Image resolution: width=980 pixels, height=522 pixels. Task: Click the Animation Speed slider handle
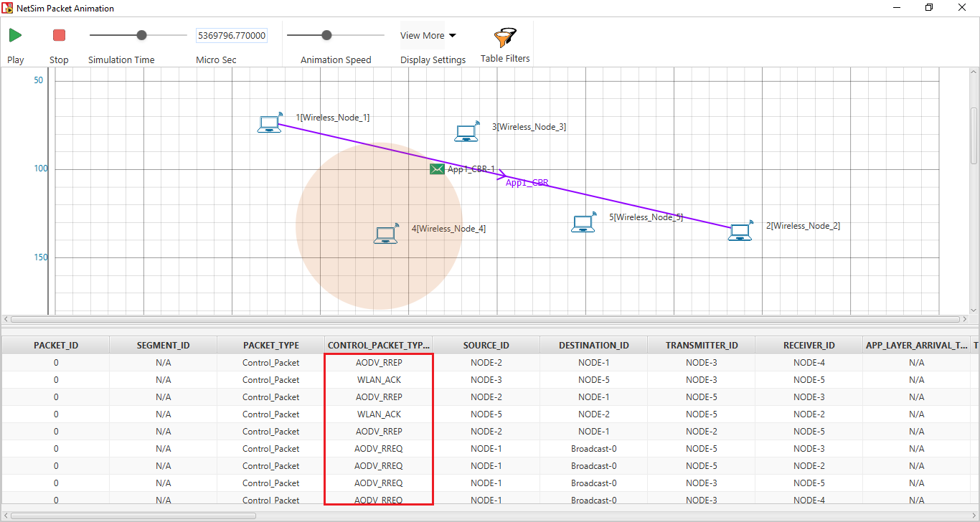click(326, 35)
